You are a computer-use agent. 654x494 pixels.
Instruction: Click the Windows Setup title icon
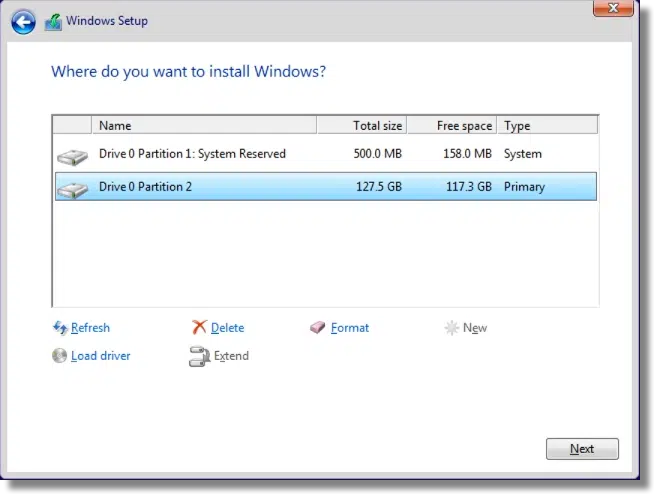click(x=53, y=22)
